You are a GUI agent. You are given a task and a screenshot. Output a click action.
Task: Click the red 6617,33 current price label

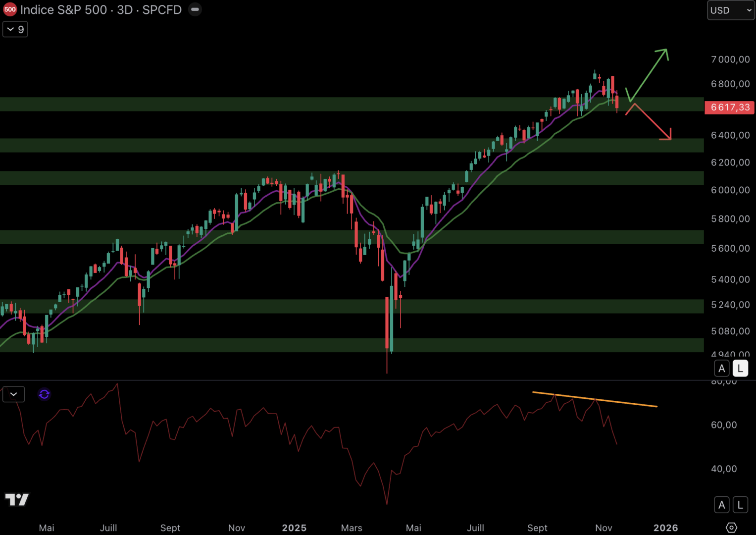[729, 107]
